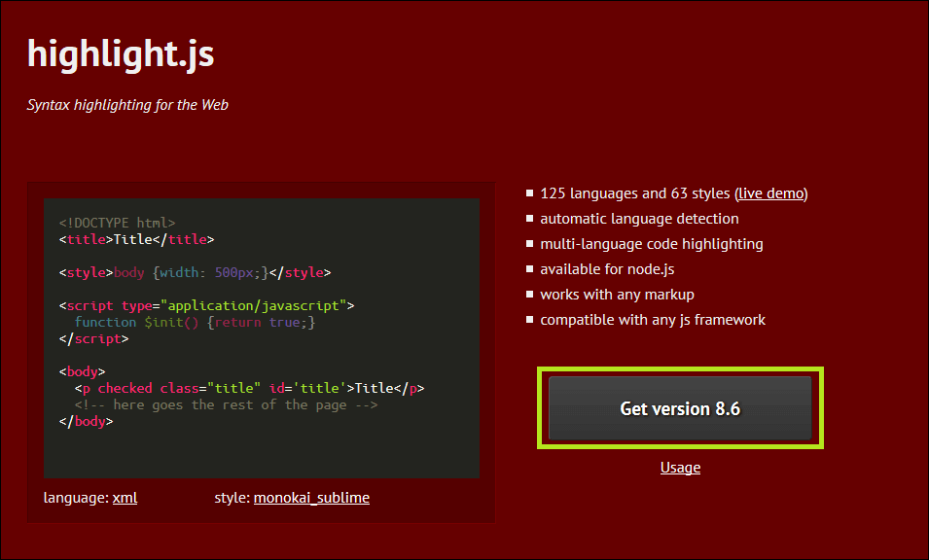Click the script type application/javascript line
Image resolution: width=929 pixels, height=560 pixels.
pyautogui.click(x=207, y=305)
